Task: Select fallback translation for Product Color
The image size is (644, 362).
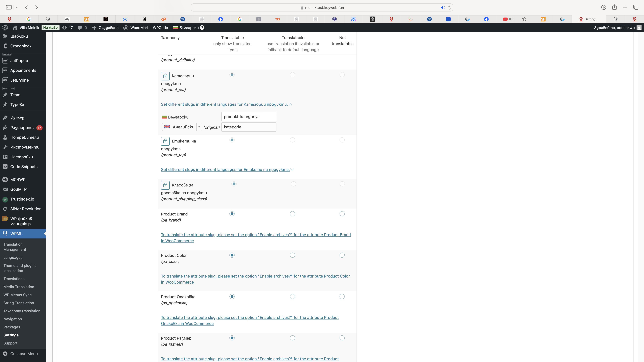Action: (293, 255)
